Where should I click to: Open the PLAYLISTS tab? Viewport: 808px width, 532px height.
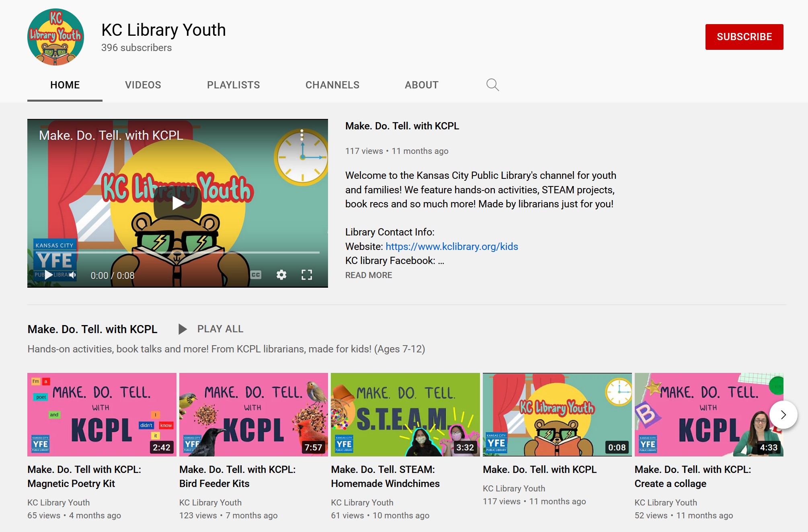(233, 85)
